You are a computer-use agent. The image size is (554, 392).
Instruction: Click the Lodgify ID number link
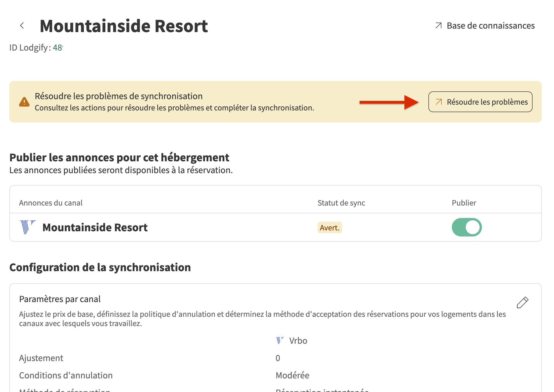click(x=58, y=48)
